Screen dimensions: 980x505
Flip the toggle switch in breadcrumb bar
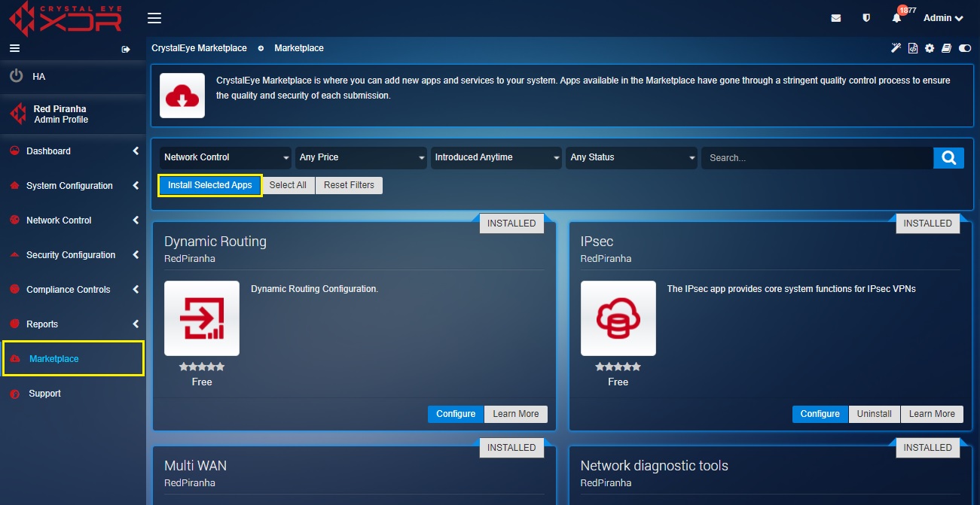pos(965,48)
